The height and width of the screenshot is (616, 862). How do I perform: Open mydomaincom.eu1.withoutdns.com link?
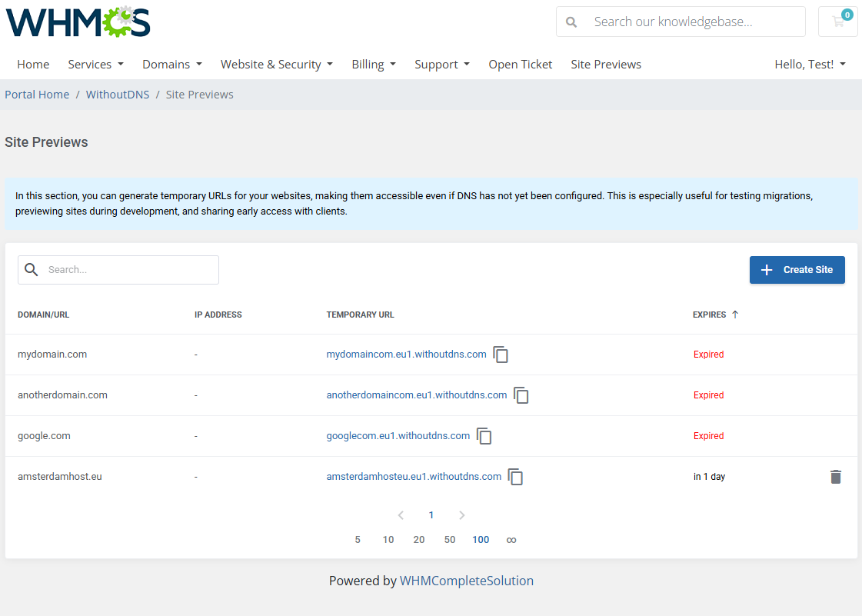coord(406,355)
